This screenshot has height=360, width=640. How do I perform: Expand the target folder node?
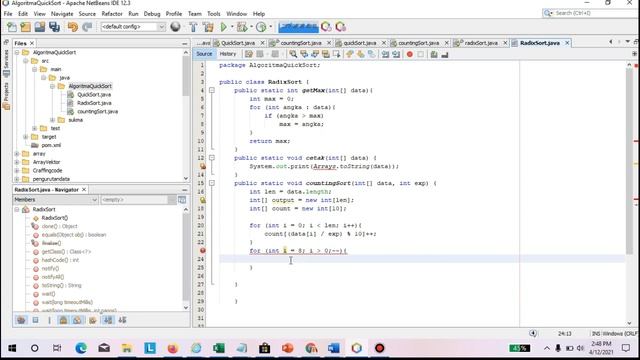click(x=26, y=137)
